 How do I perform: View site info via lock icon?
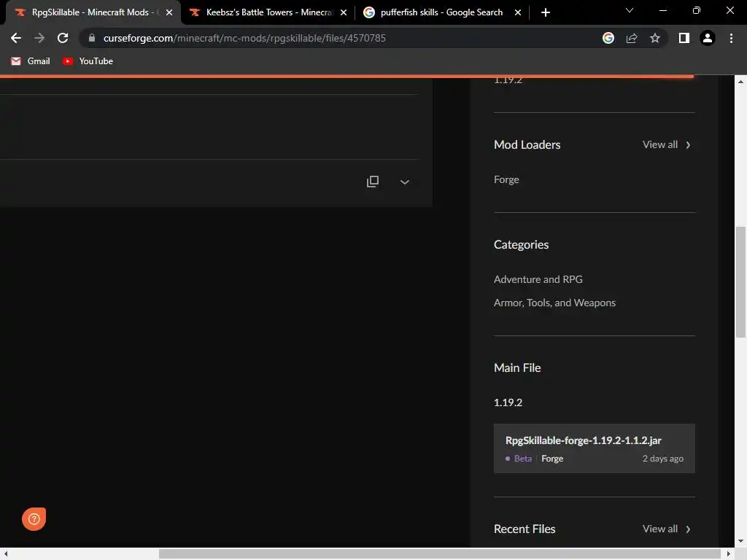[92, 38]
